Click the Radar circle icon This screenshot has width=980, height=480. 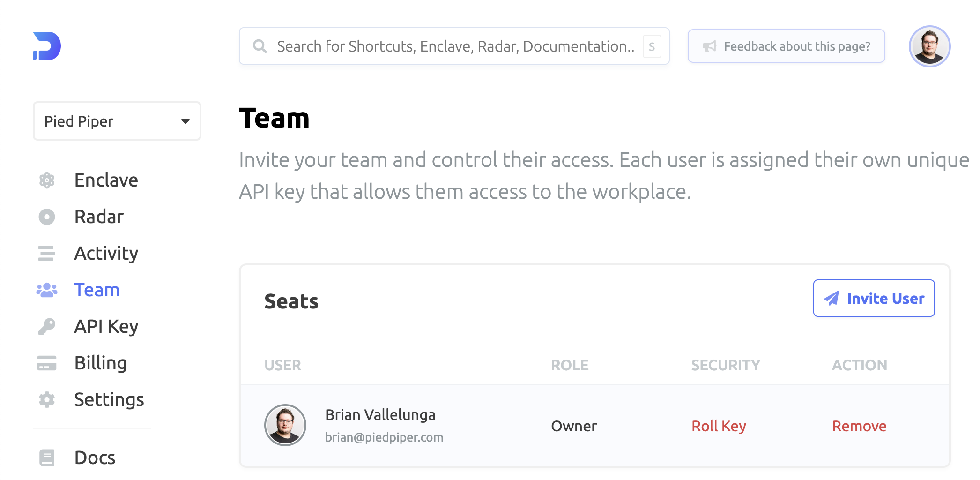(47, 217)
